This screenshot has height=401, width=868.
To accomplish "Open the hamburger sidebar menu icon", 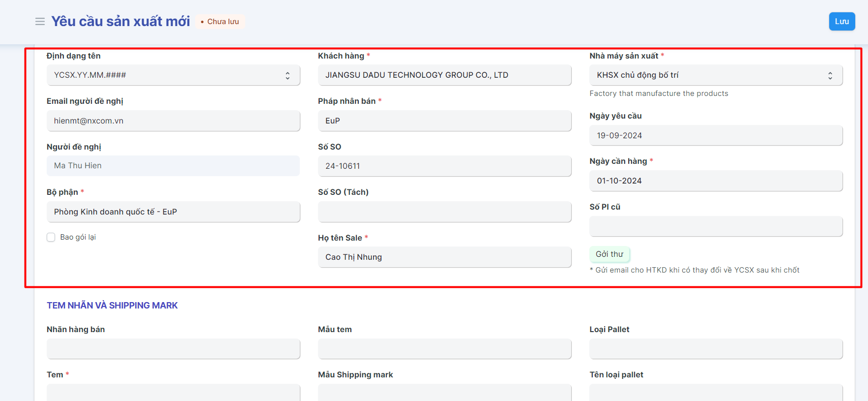I will 40,22.
